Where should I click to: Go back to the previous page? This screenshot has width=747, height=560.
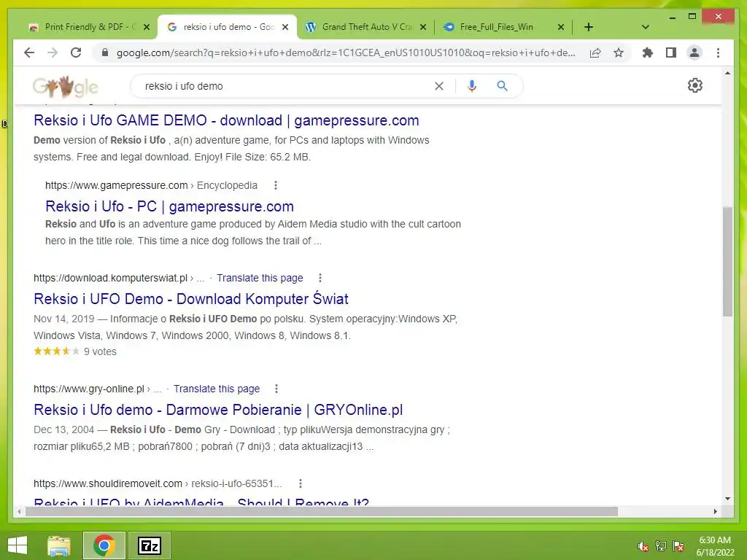pos(29,52)
